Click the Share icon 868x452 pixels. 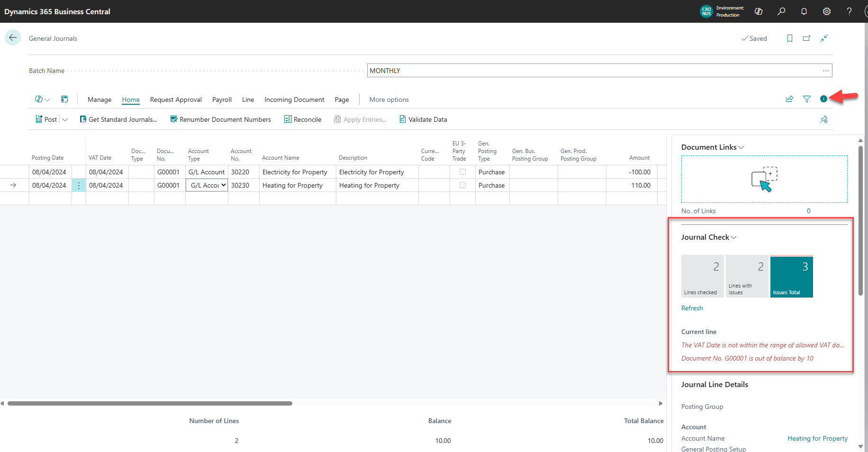pos(789,99)
